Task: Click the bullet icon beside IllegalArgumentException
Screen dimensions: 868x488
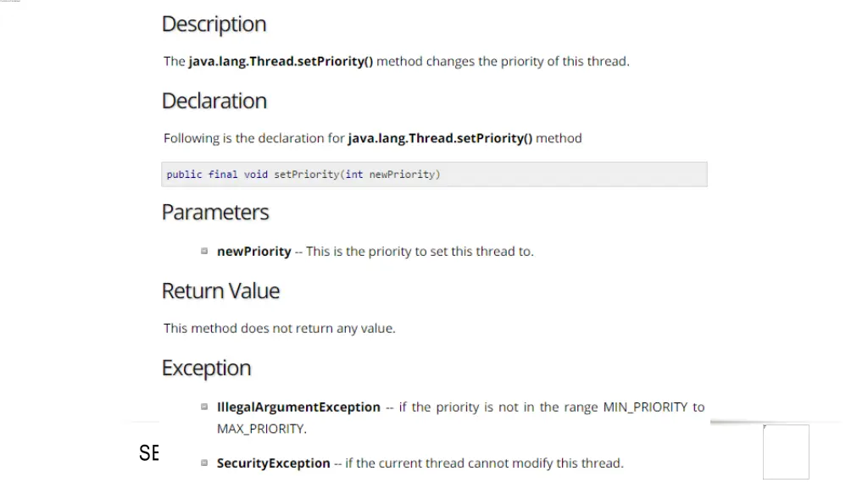Action: [204, 407]
